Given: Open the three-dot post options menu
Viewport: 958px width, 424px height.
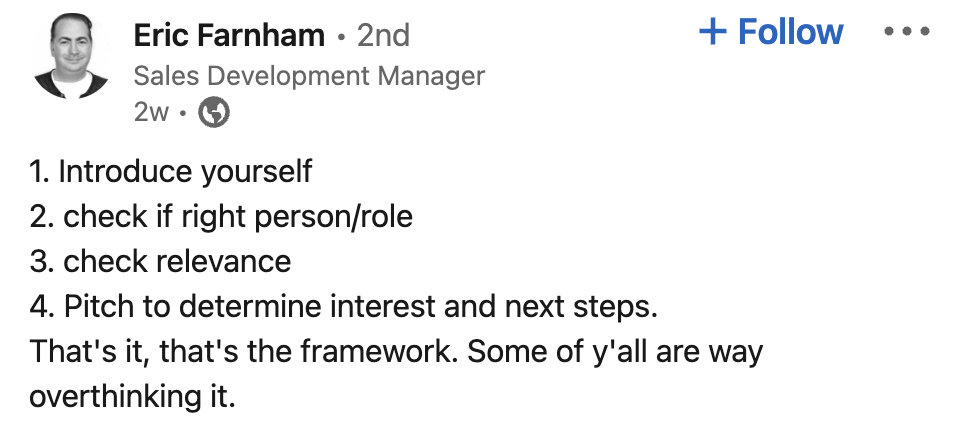Looking at the screenshot, I should tap(907, 32).
